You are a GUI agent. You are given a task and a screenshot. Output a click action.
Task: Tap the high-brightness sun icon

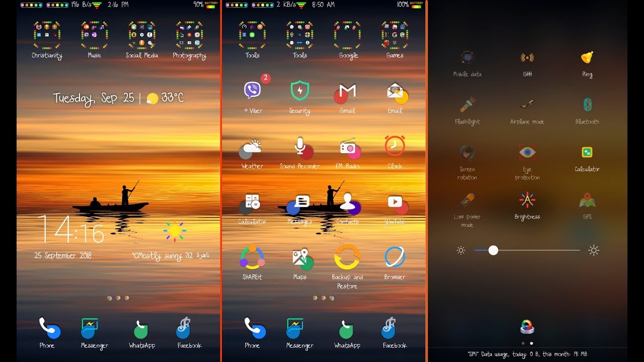point(594,250)
